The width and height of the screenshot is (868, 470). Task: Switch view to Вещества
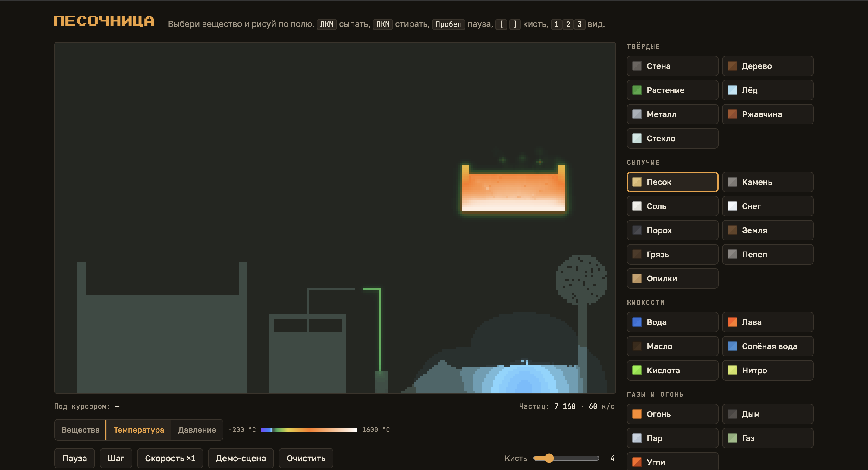(x=80, y=430)
